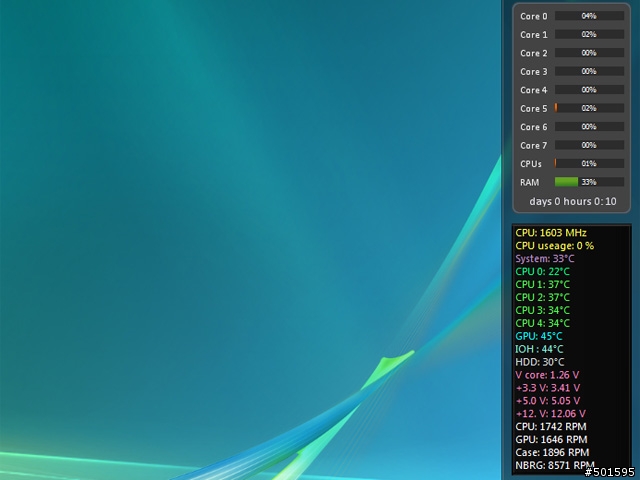Click the Core 5 usage bar
The height and width of the screenshot is (480, 640).
click(589, 108)
